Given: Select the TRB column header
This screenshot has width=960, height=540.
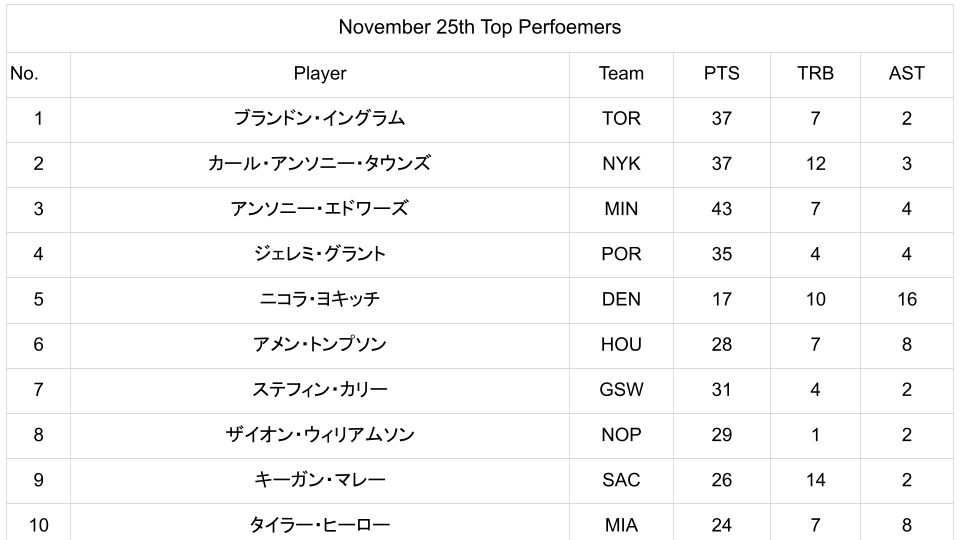Looking at the screenshot, I should (815, 73).
